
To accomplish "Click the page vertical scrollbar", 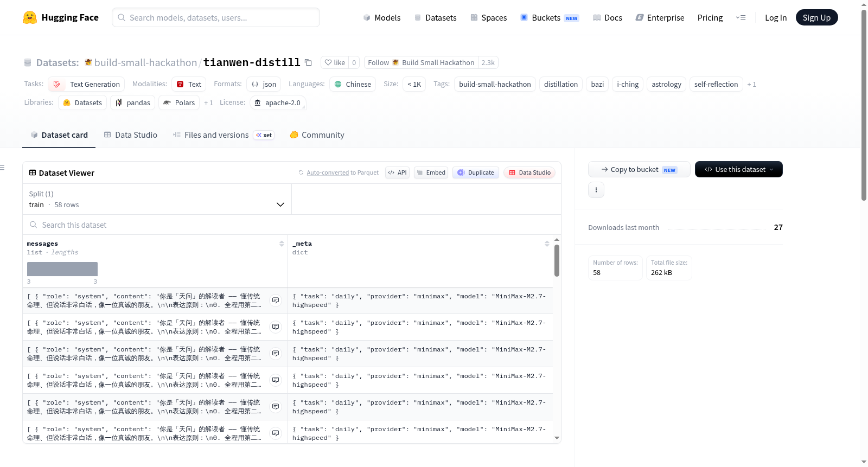I will click(864, 106).
